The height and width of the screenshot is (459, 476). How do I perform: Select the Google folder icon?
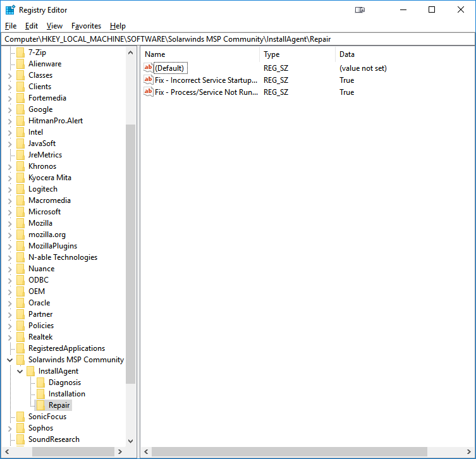pos(20,109)
